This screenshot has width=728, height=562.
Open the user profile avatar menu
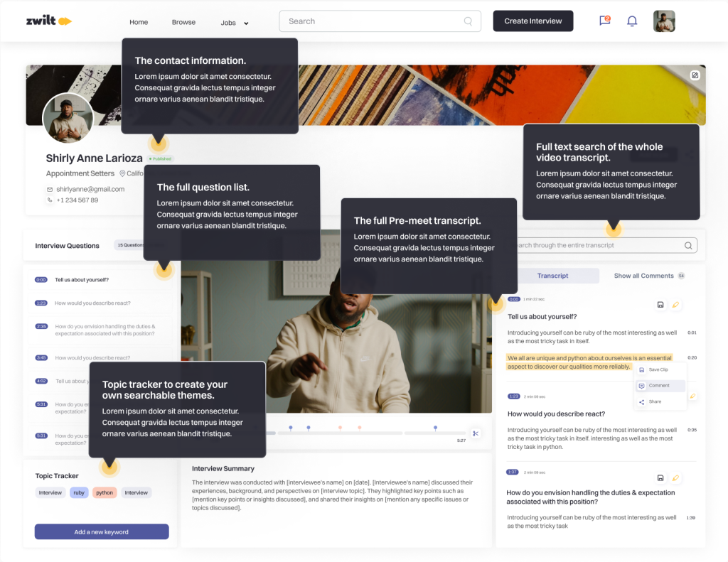coord(664,21)
